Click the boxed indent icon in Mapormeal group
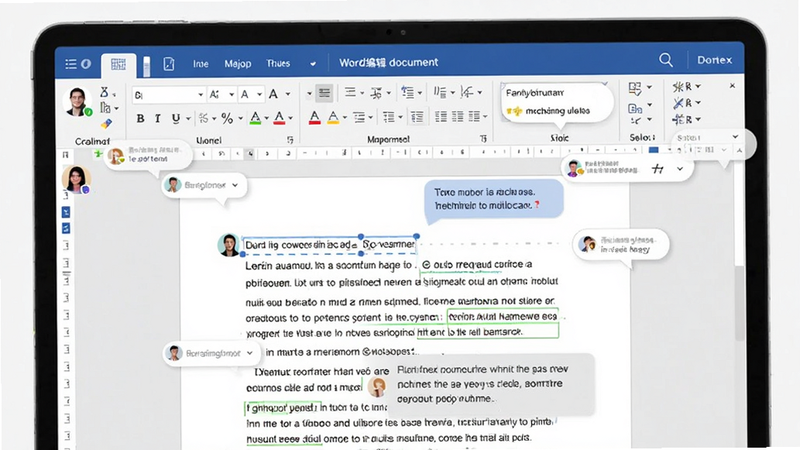This screenshot has height=450, width=800. pos(417,117)
